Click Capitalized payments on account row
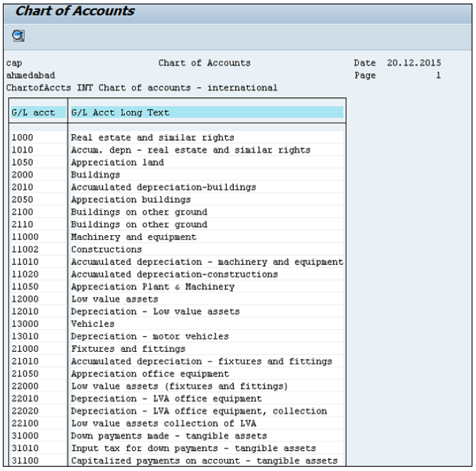 (204, 461)
